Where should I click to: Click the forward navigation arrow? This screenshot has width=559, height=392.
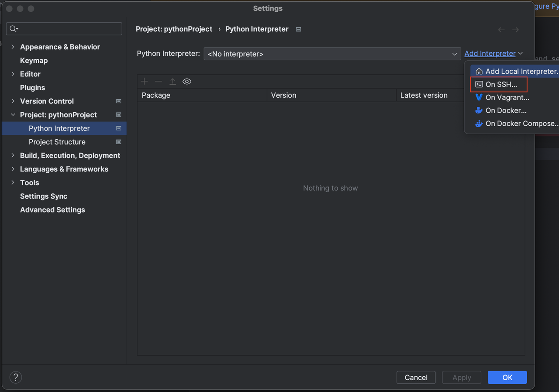point(516,30)
